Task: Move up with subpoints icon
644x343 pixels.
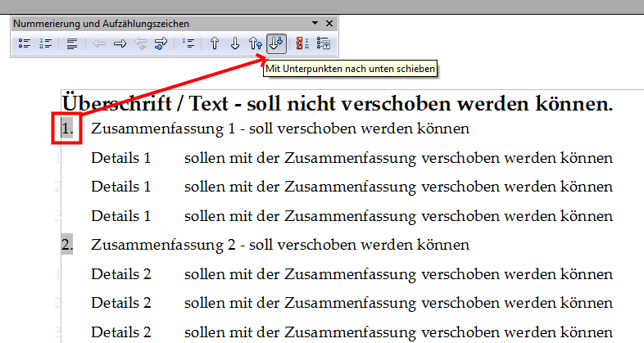Action: 256,43
